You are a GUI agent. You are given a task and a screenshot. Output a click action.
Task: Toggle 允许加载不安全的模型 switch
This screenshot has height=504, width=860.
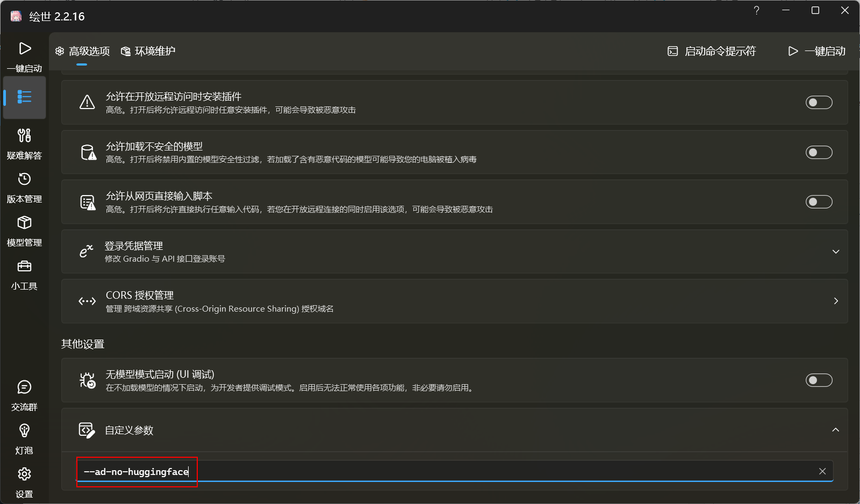[819, 153]
